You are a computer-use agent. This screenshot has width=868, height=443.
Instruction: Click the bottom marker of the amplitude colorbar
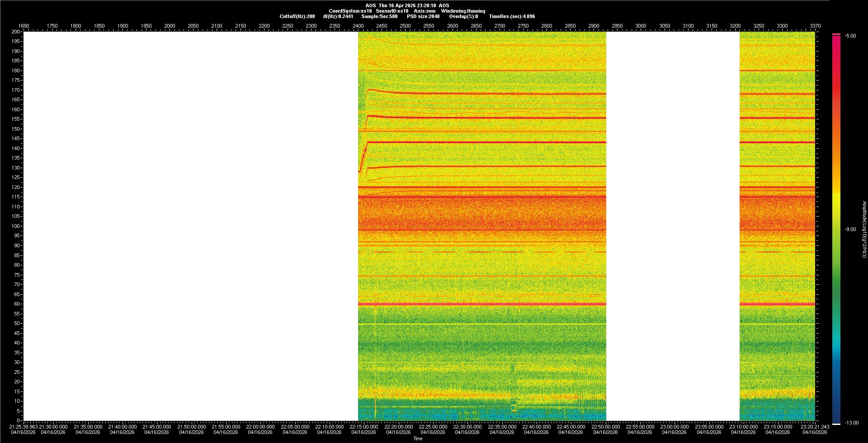(x=836, y=424)
